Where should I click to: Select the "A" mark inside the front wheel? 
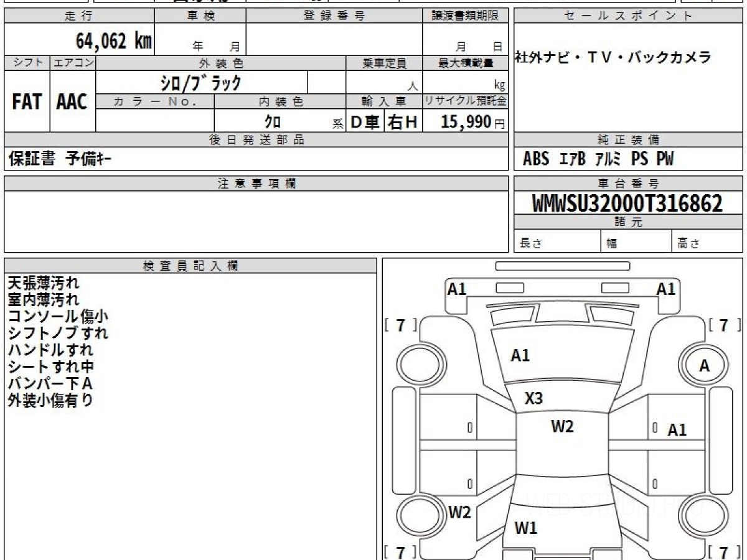point(704,366)
